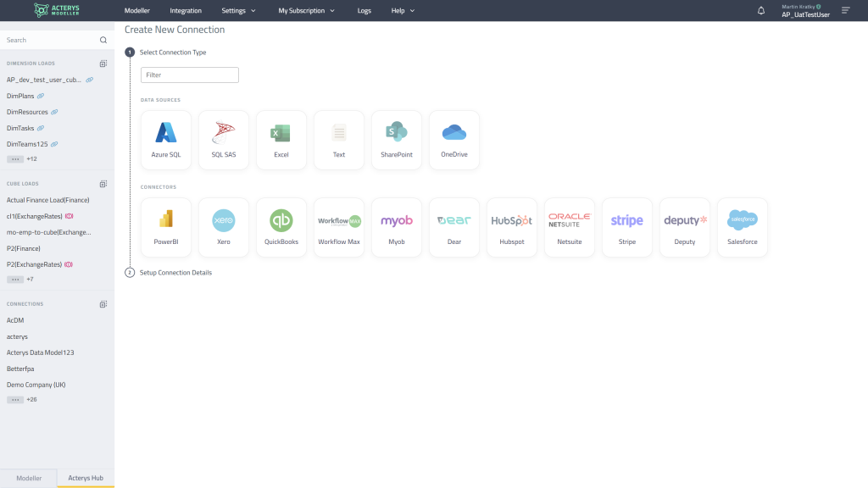Viewport: 868px width, 488px height.
Task: Pick the SharePoint data source
Action: 396,139
